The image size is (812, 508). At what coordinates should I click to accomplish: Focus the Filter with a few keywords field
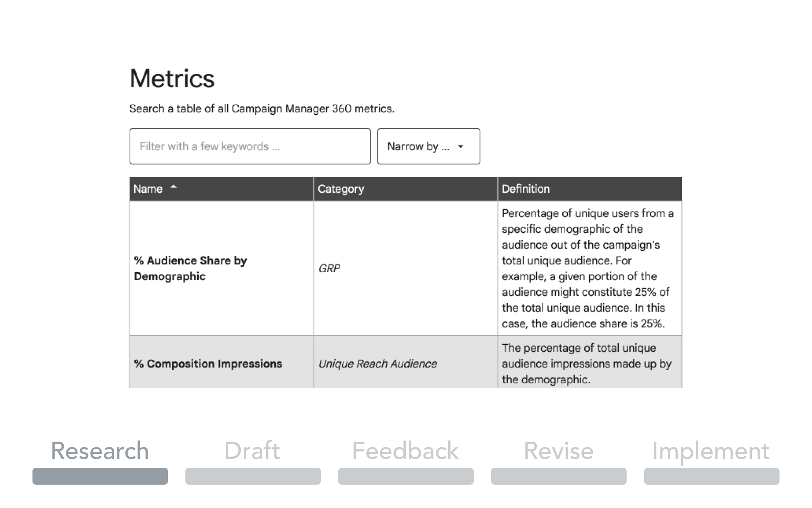click(250, 146)
